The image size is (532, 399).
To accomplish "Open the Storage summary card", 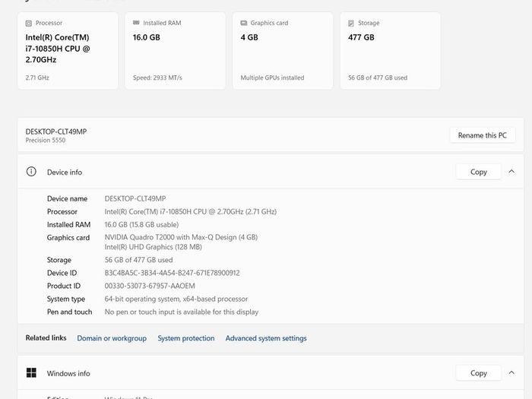I will [x=390, y=51].
